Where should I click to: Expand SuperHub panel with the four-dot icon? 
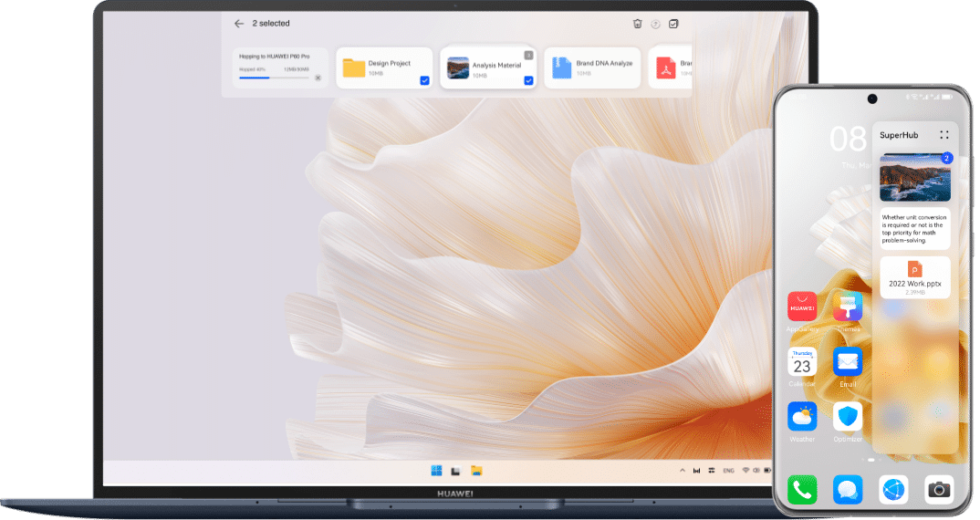click(944, 135)
